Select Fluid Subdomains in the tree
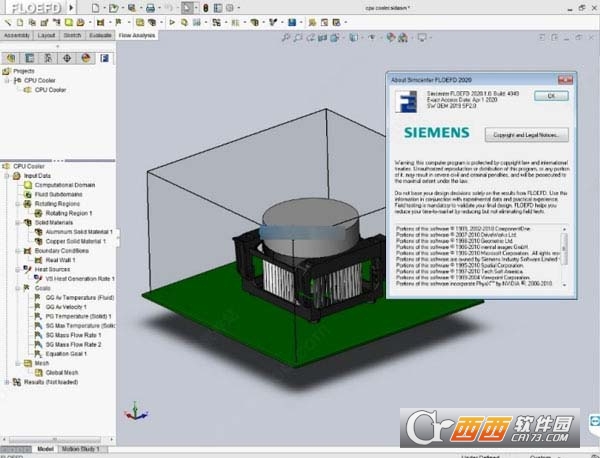The width and height of the screenshot is (600, 458). click(59, 194)
